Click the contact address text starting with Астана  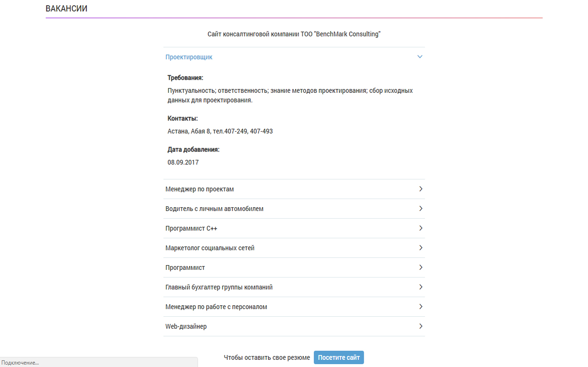point(220,131)
